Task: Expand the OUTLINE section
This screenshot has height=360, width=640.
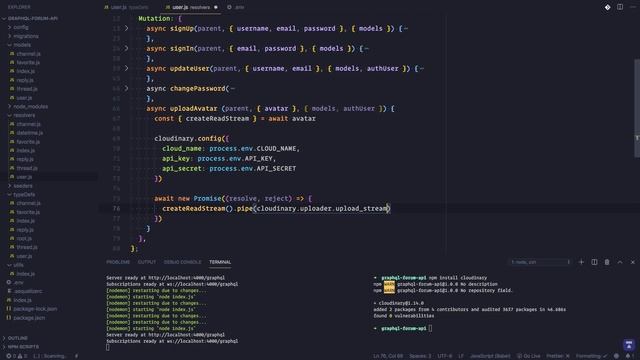Action: coord(16,338)
